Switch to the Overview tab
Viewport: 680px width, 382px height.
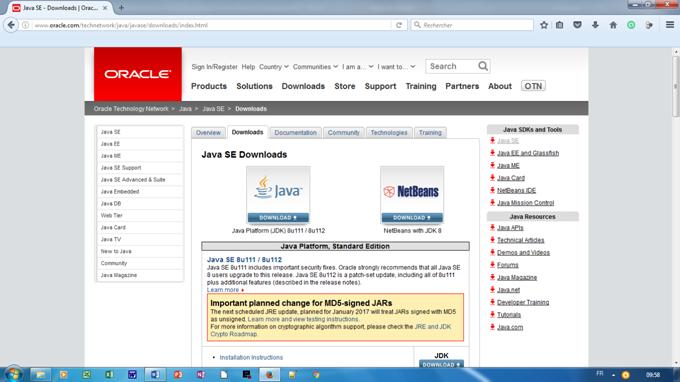208,133
